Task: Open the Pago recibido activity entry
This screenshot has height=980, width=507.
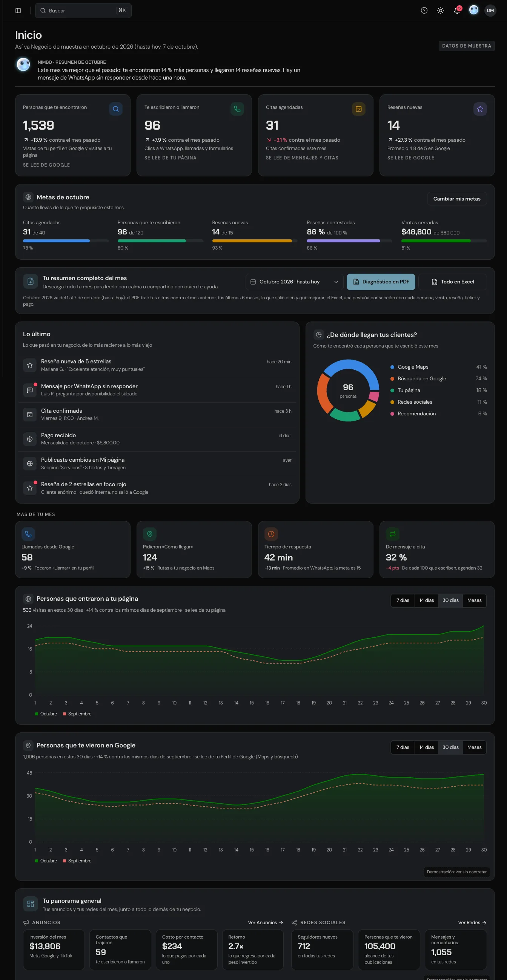Action: pyautogui.click(x=157, y=439)
